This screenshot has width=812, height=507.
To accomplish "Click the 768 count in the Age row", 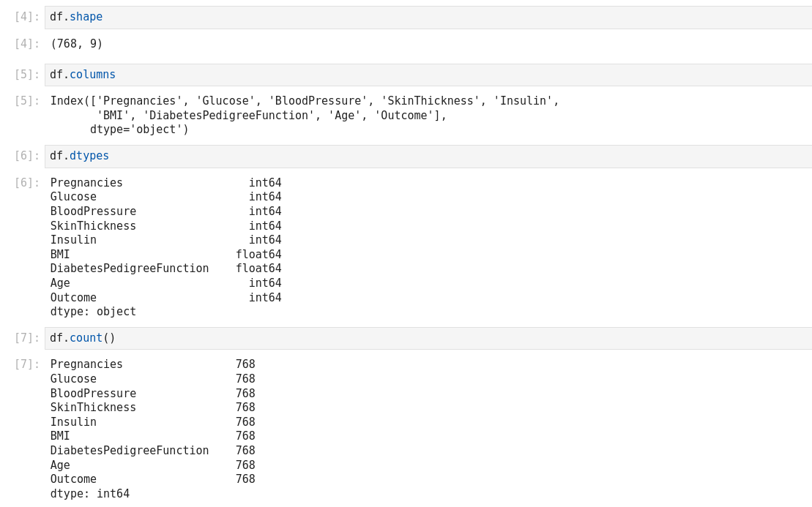I will click(x=245, y=465).
